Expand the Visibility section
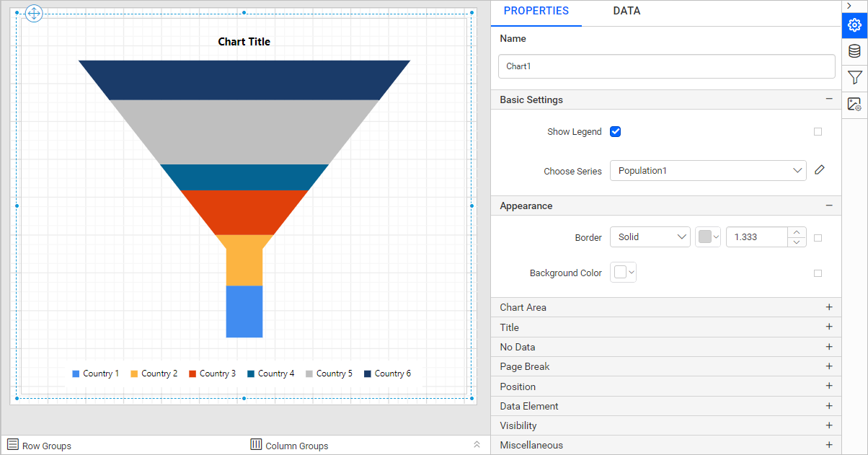This screenshot has width=868, height=455. coord(829,425)
